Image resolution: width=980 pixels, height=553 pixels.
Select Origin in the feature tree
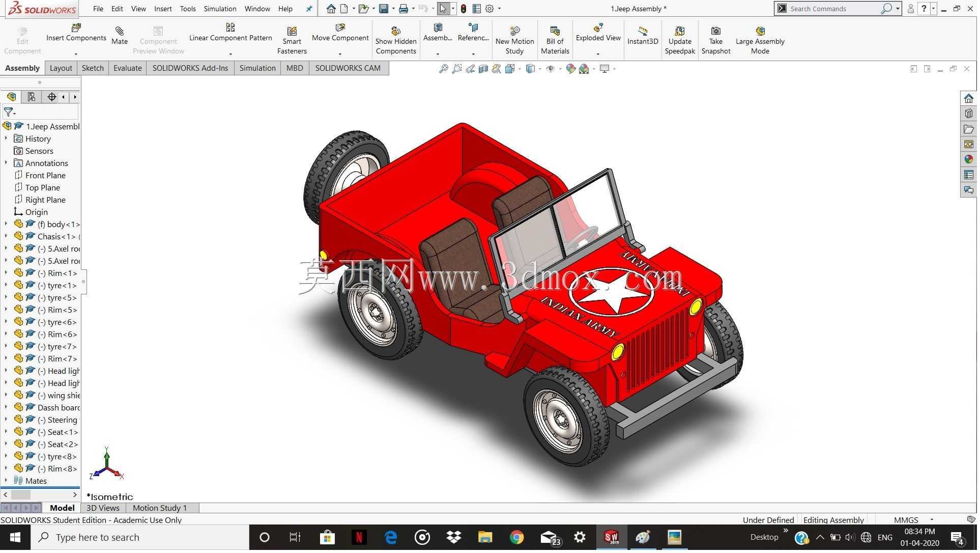(x=37, y=212)
